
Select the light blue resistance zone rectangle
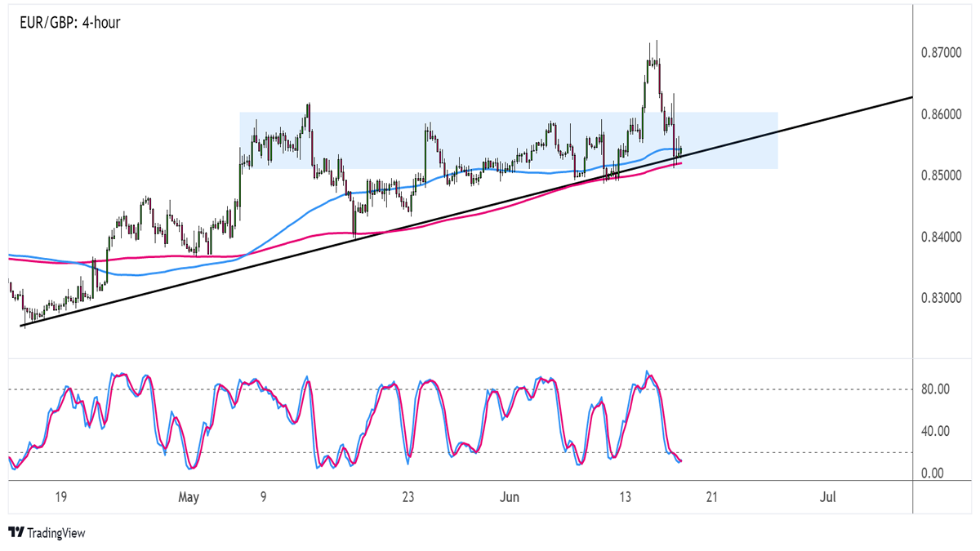point(508,140)
